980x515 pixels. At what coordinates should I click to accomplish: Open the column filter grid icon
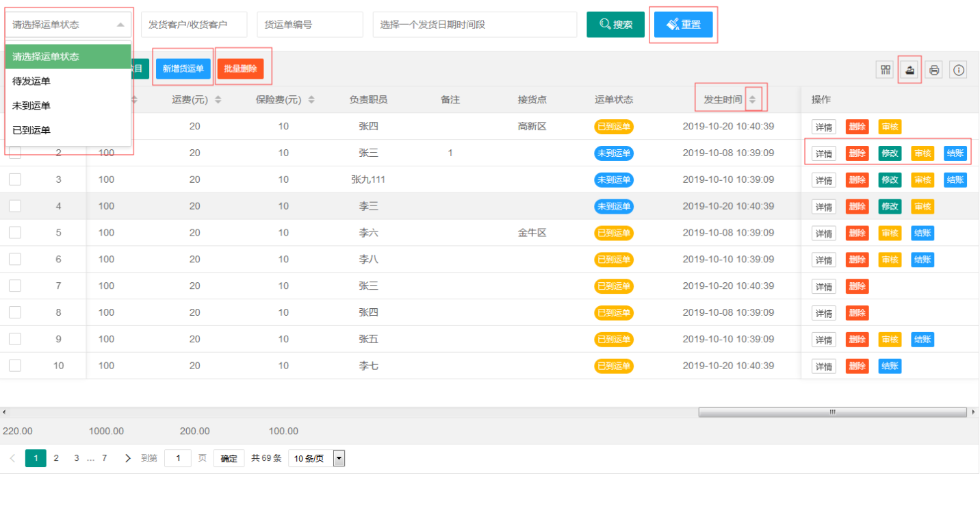point(886,70)
